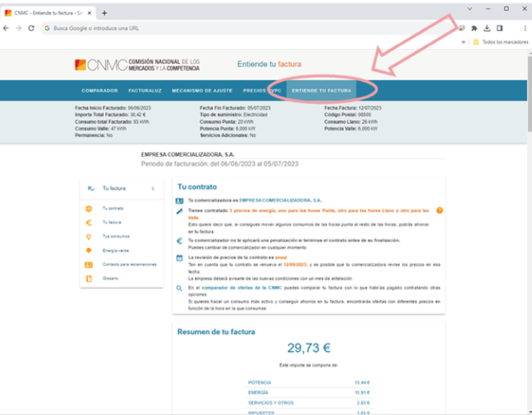Collapse the Tu factura sidebar panel
Image resolution: width=532 pixels, height=415 pixels.
(x=153, y=189)
